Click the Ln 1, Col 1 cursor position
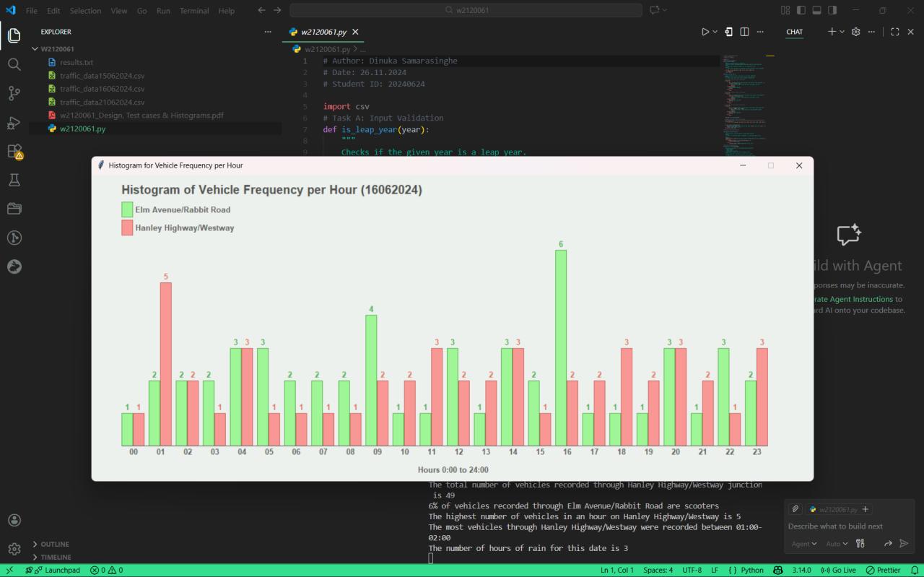The height and width of the screenshot is (577, 924). (x=617, y=570)
